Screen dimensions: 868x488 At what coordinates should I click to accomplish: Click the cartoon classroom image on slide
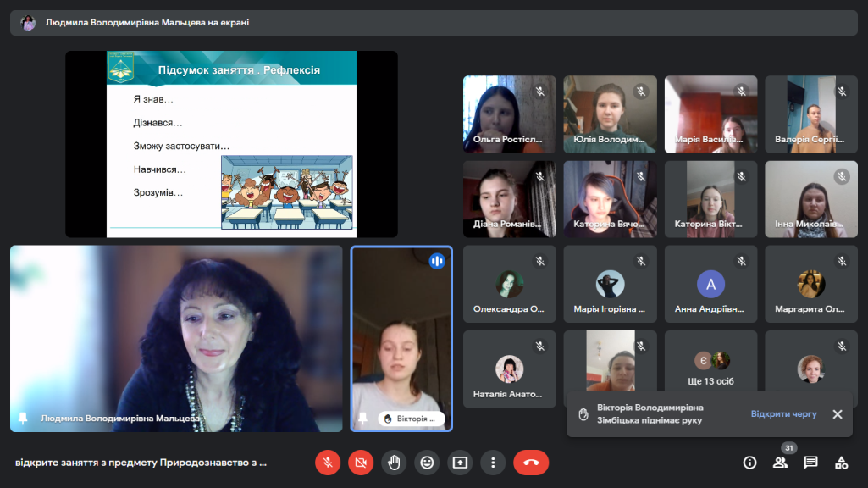click(x=287, y=192)
